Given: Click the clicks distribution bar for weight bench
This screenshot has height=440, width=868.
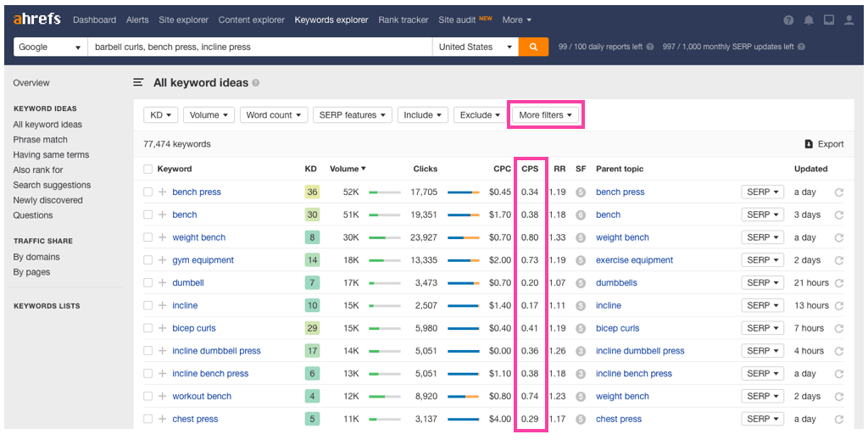Looking at the screenshot, I should pos(464,237).
